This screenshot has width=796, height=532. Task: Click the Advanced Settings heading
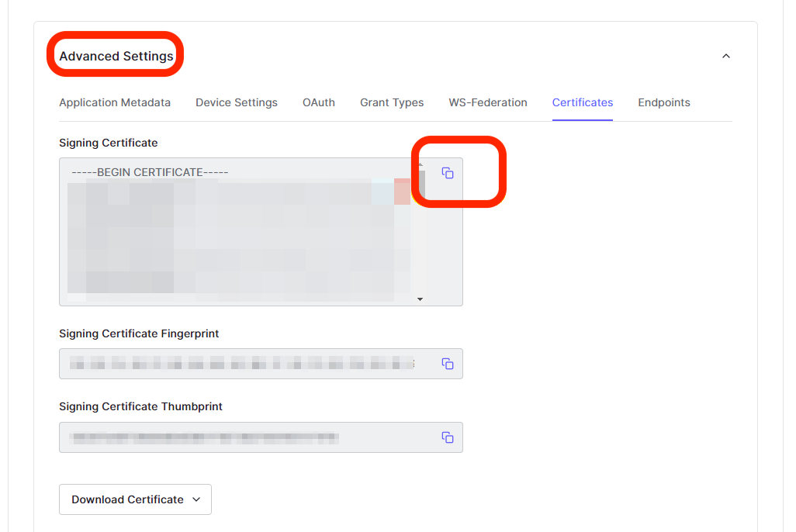(x=116, y=56)
